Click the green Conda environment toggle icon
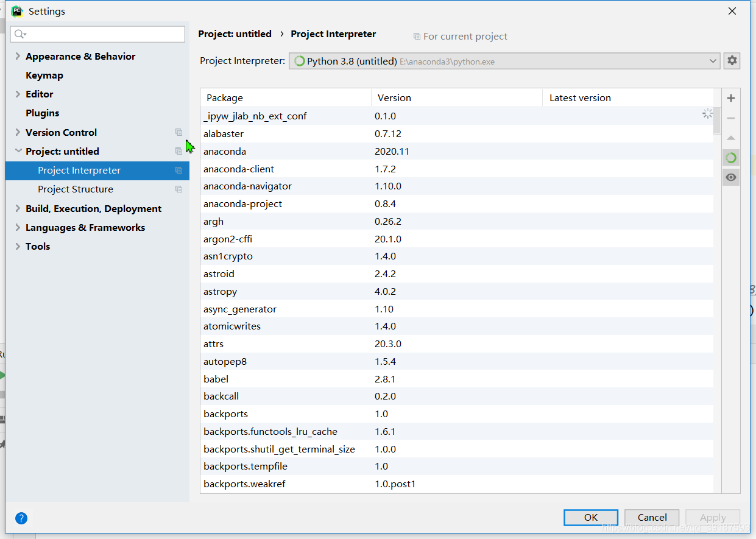756x539 pixels. click(731, 158)
